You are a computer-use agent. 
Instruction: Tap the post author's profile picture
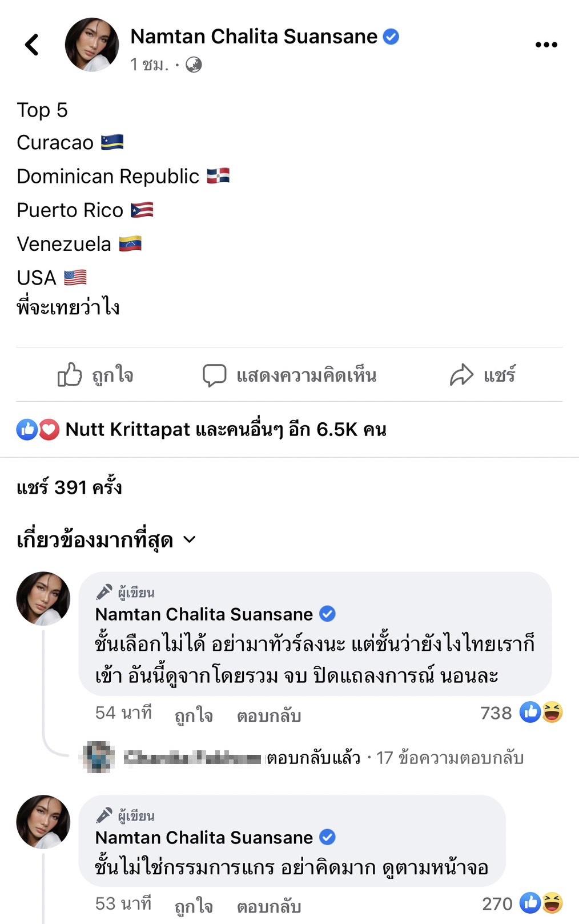coord(92,45)
